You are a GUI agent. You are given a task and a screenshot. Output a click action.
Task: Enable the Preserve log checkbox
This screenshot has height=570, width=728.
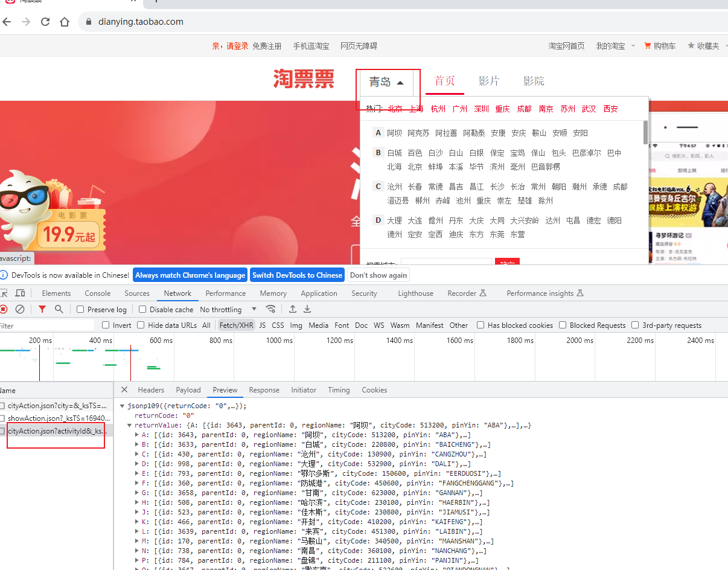79,309
